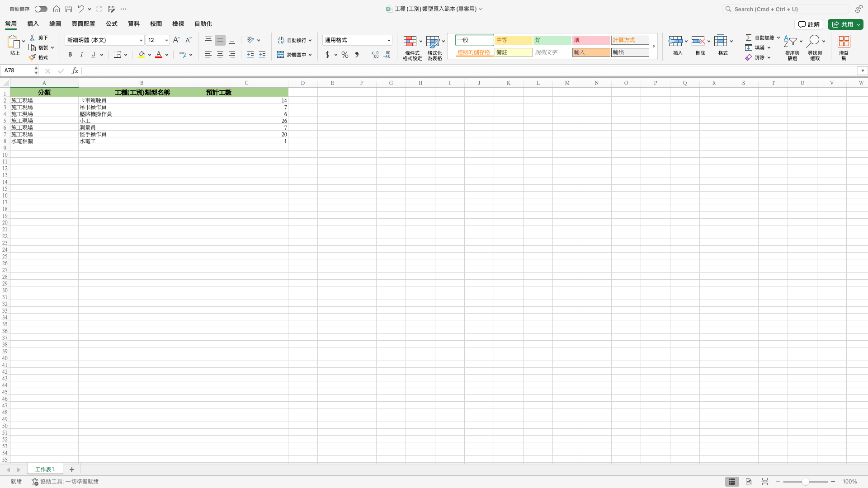Switch to page layout view in status bar
This screenshot has width=868, height=488.
tap(749, 482)
